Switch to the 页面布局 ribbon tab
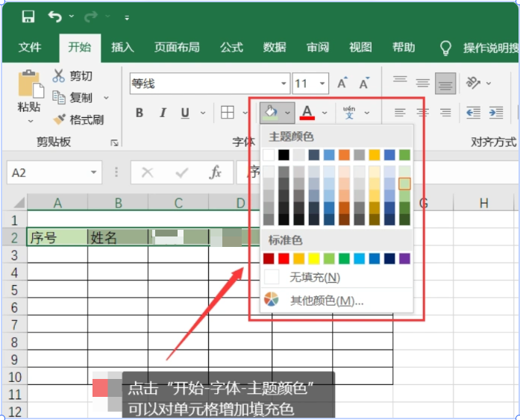The width and height of the screenshot is (520, 420). [x=177, y=48]
